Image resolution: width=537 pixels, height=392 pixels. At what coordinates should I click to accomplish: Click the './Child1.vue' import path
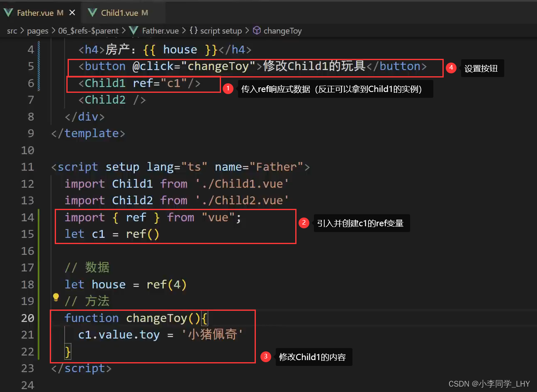pyautogui.click(x=242, y=184)
